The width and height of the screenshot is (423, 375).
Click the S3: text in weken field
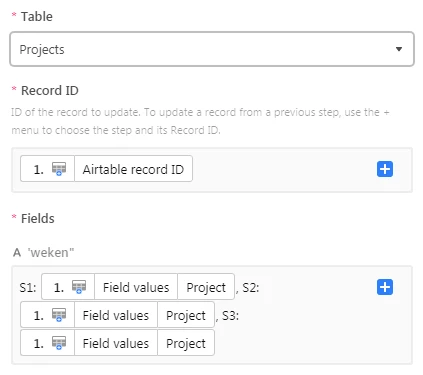230,315
